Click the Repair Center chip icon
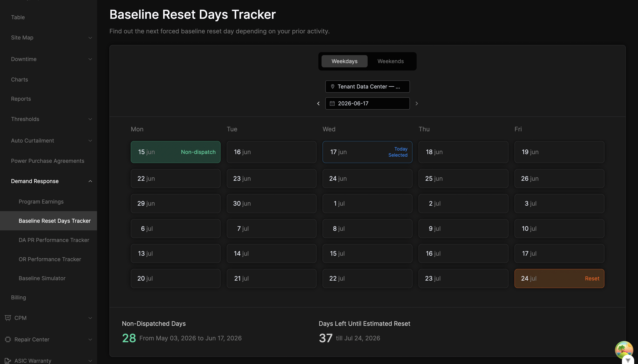Screen dimensions: 638x364 tap(8, 339)
